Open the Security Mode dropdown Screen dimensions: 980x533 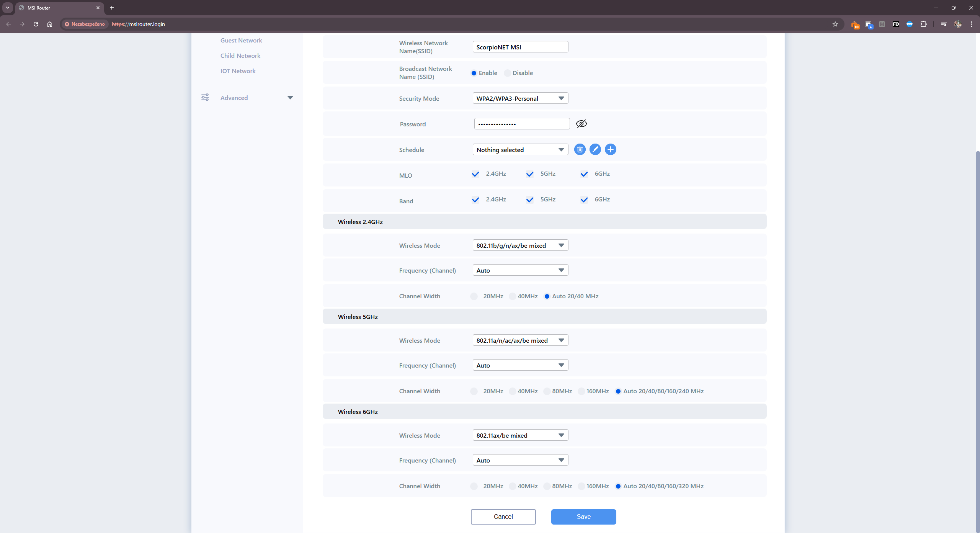pos(520,98)
